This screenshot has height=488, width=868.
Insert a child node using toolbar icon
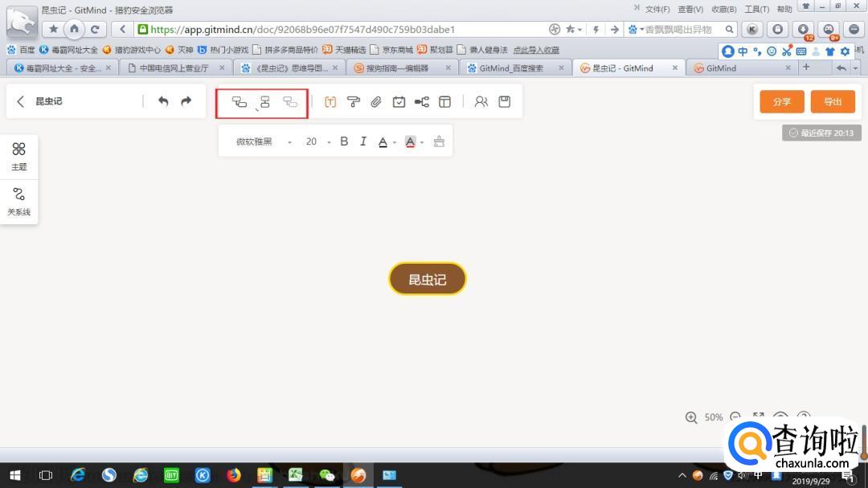[239, 102]
